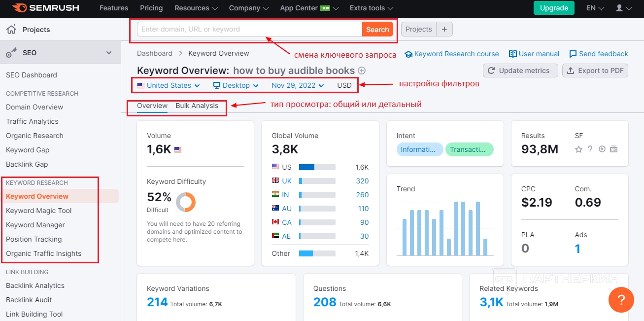The width and height of the screenshot is (644, 321).
Task: Click the domain, URL or keyword input
Action: (x=249, y=29)
